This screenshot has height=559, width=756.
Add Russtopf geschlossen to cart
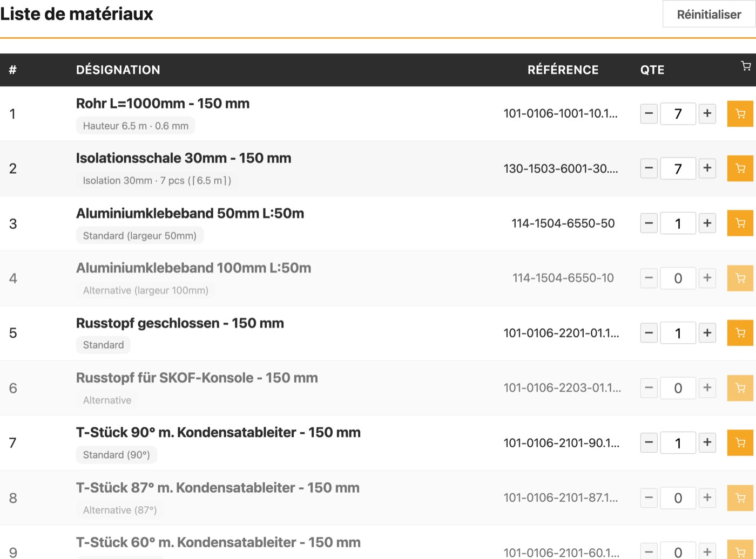[740, 333]
